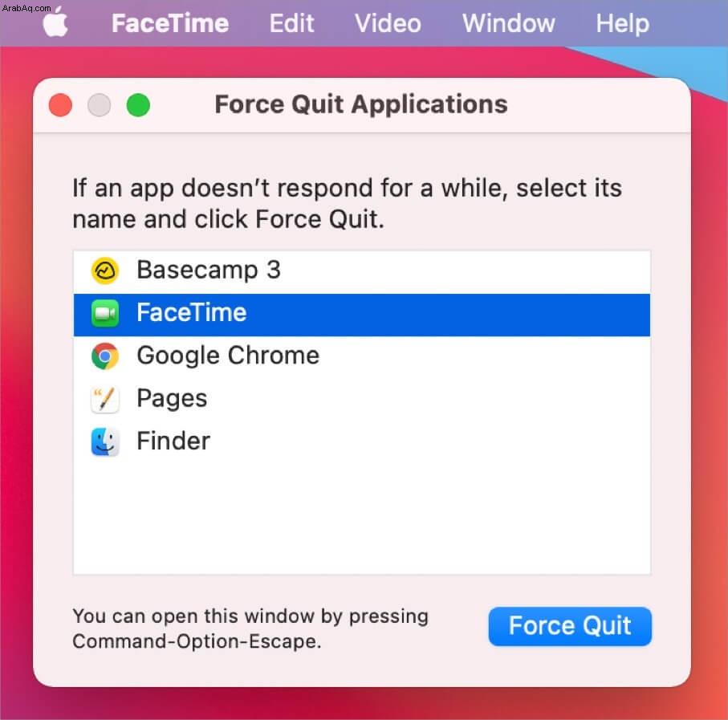
Task: Select Basecamp 3 in the list
Action: click(x=362, y=271)
